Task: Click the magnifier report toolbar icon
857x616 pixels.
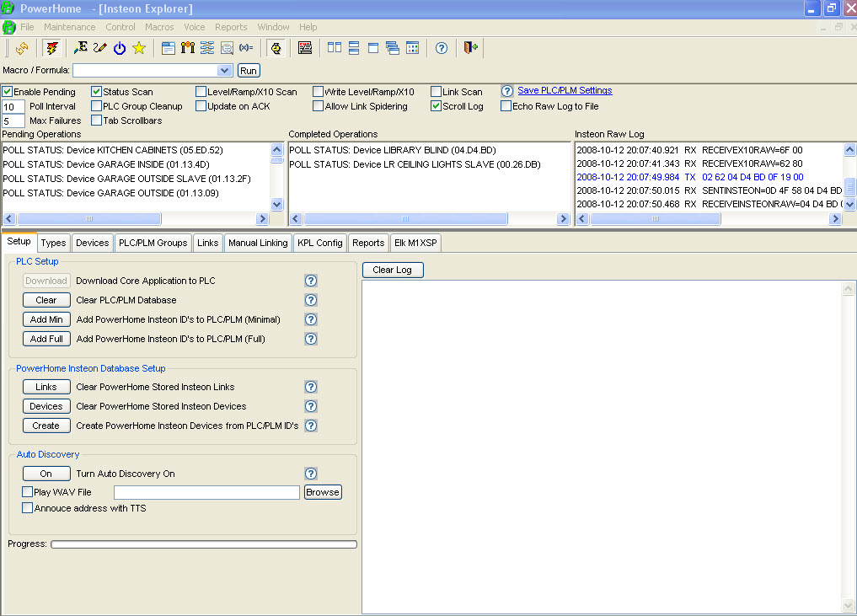Action: (x=227, y=48)
